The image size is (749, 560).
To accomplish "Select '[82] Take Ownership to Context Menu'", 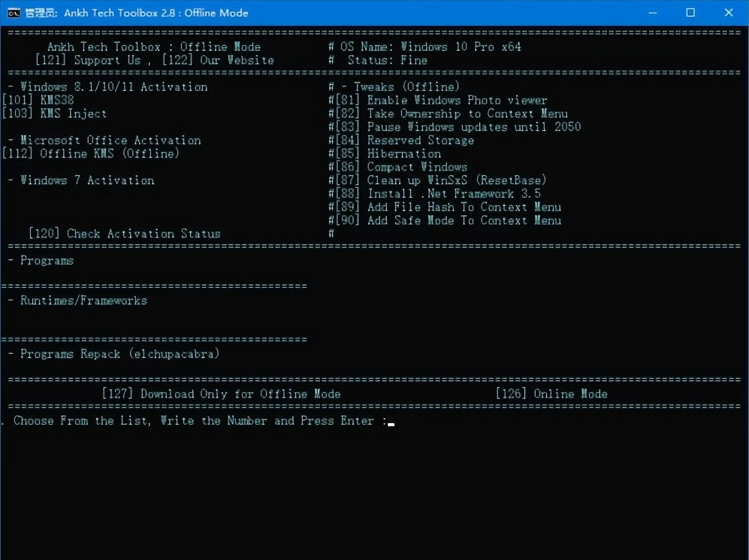I will (x=452, y=113).
